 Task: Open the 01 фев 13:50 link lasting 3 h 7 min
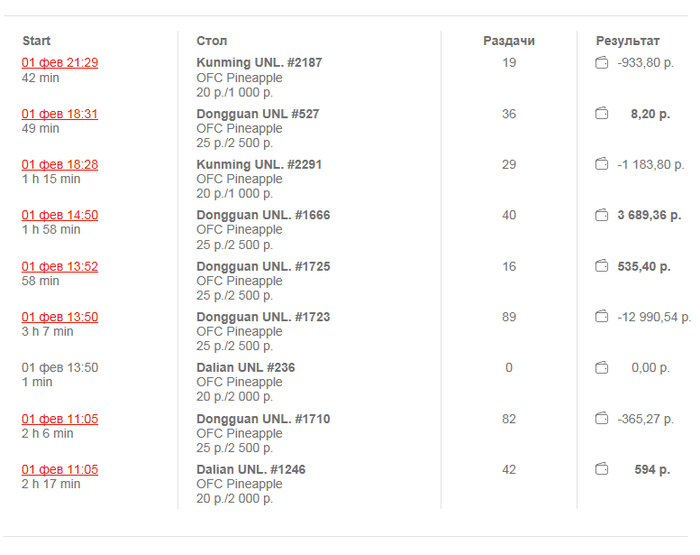coord(60,317)
